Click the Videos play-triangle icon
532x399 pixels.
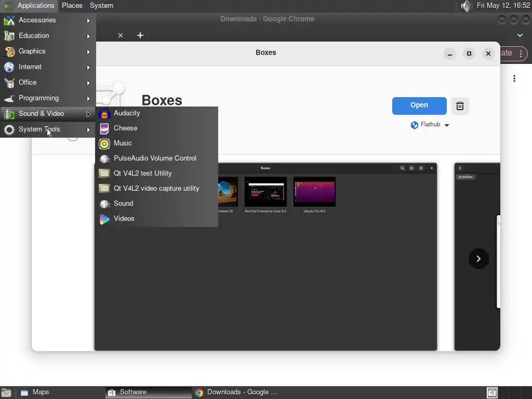(104, 219)
